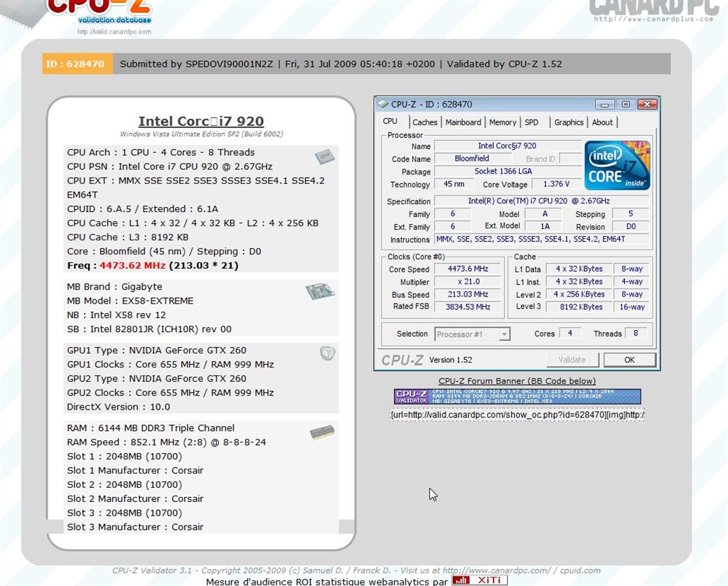
Task: Switch to the Caches tab
Action: tap(425, 122)
